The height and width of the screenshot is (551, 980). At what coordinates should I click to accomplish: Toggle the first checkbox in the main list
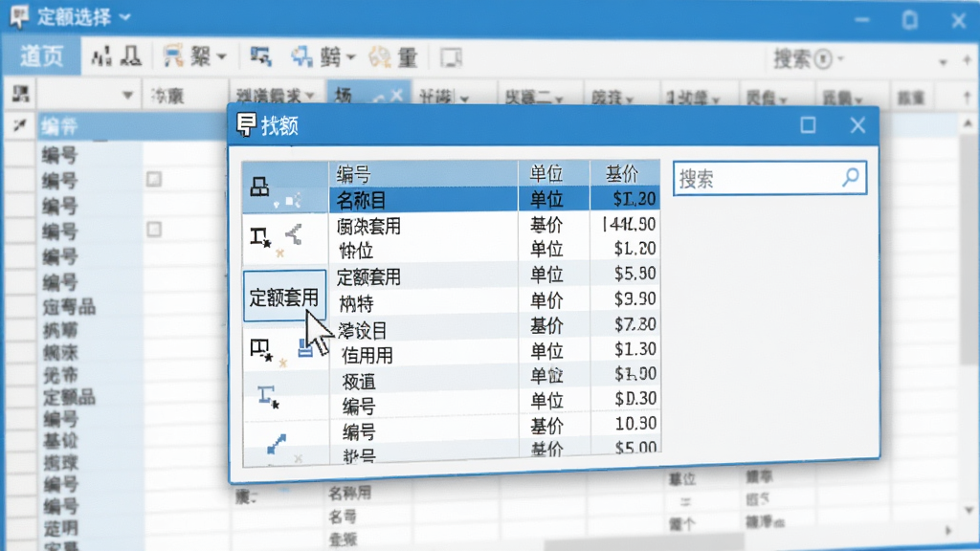pos(154,179)
